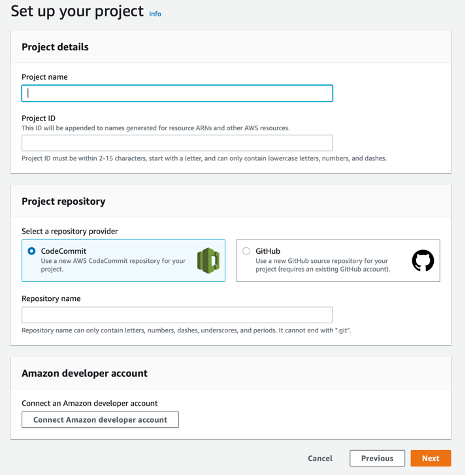Click the Project name field label
Image resolution: width=465 pixels, height=476 pixels.
point(45,77)
